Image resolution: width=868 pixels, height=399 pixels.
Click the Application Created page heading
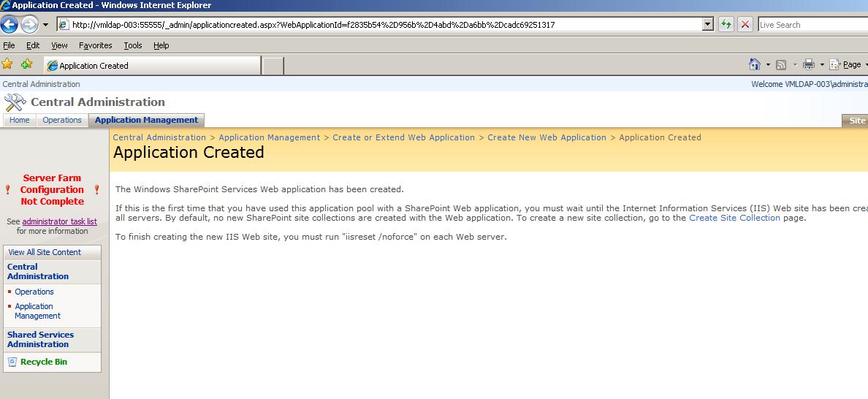(x=189, y=153)
